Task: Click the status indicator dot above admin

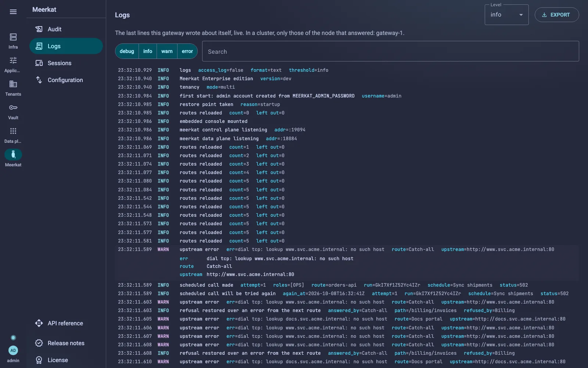Action: pyautogui.click(x=13, y=337)
